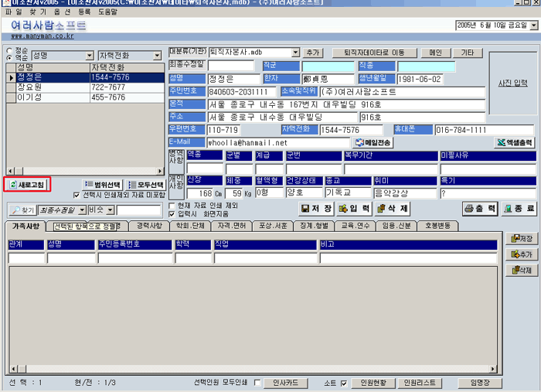Toggle the 현재 자료 인쇄 제외 checkbox

pos(172,206)
